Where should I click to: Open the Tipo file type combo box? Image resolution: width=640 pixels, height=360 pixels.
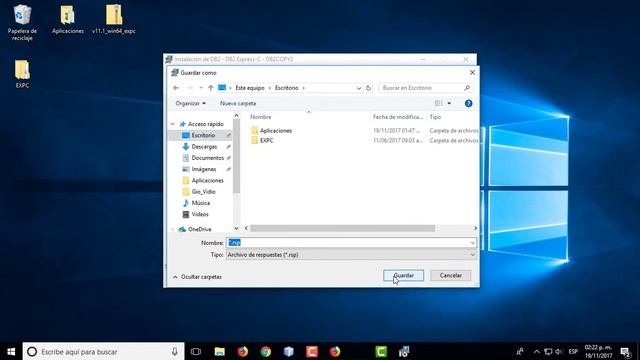(351, 255)
